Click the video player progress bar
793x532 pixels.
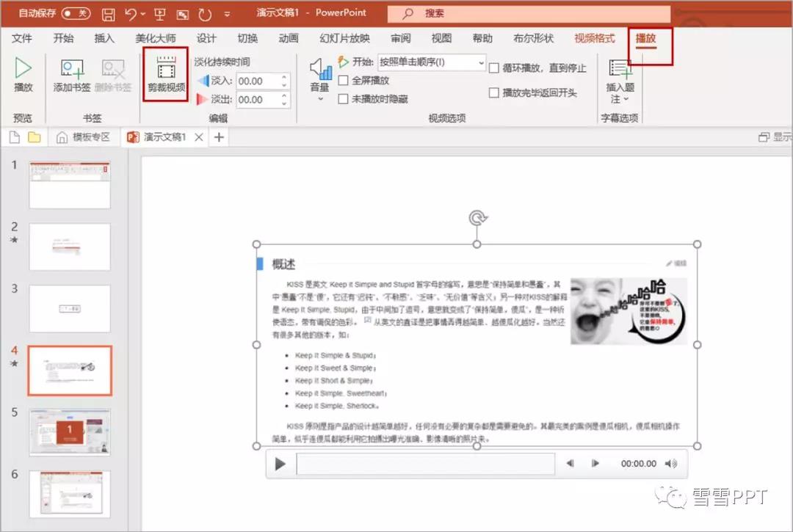pos(425,464)
